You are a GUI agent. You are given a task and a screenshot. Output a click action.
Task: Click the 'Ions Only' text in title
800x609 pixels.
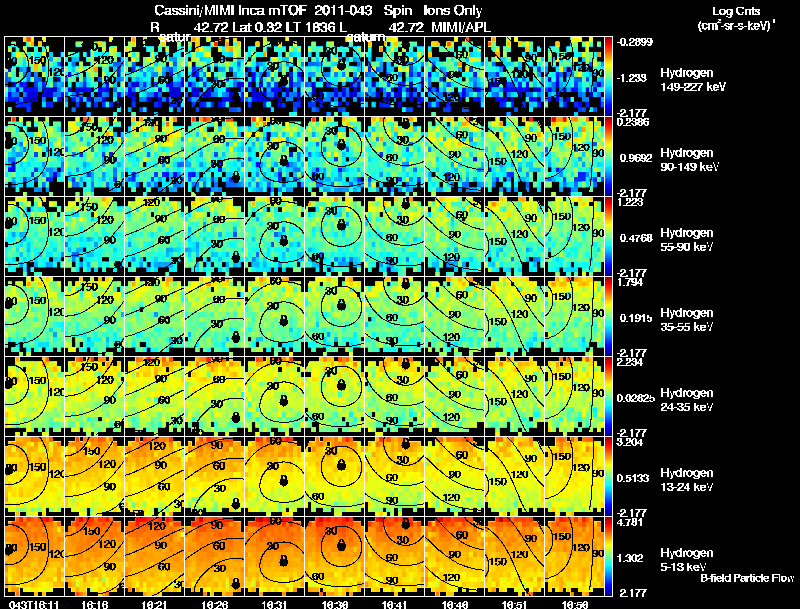click(x=452, y=10)
